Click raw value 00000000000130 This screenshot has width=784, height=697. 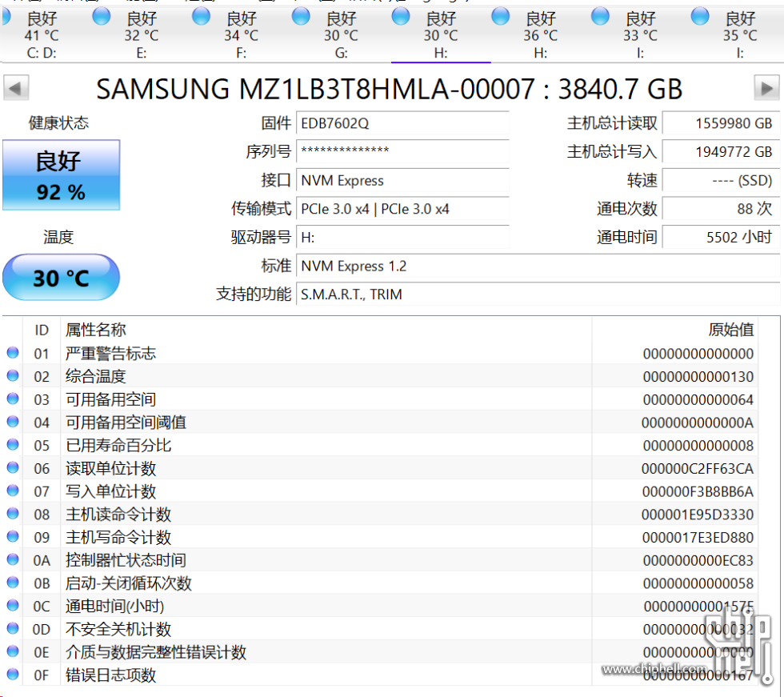tap(698, 376)
